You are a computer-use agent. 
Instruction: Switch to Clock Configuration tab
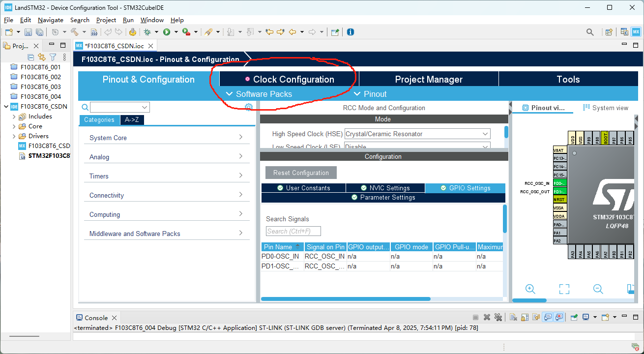(x=289, y=79)
